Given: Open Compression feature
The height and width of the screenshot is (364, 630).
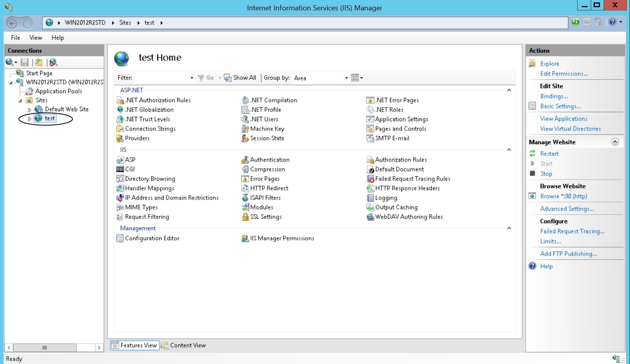Looking at the screenshot, I should pos(263,169).
